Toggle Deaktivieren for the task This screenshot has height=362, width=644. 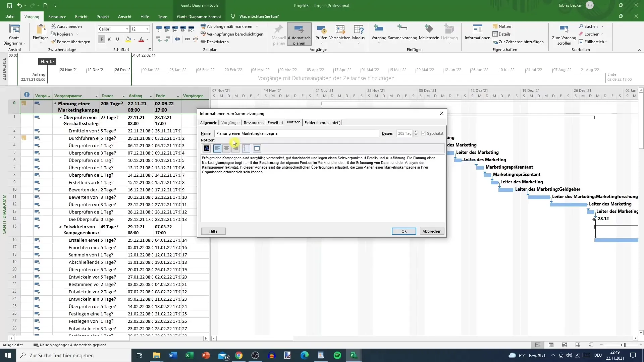[215, 42]
